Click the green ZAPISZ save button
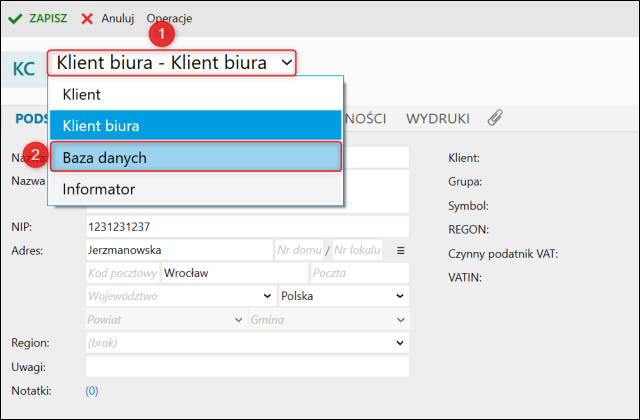Screen dimensions: 640x420 38,18
